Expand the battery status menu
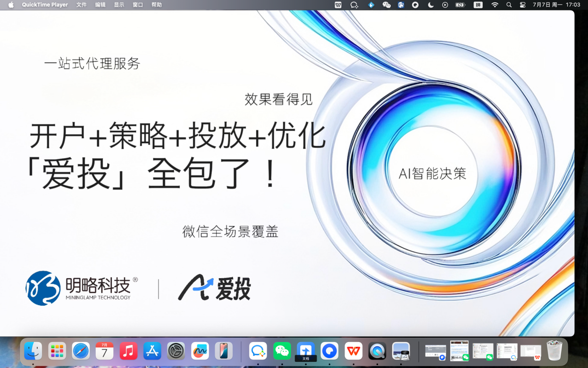 point(460,5)
